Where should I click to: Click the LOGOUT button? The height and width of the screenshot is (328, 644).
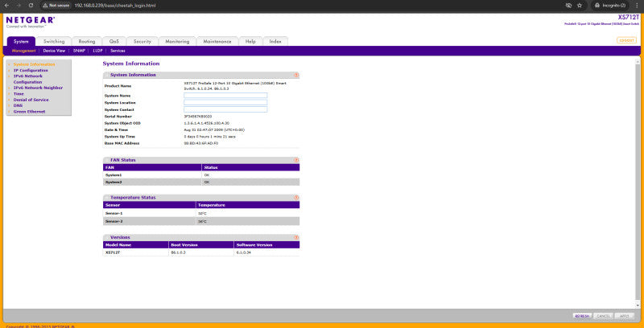point(627,40)
